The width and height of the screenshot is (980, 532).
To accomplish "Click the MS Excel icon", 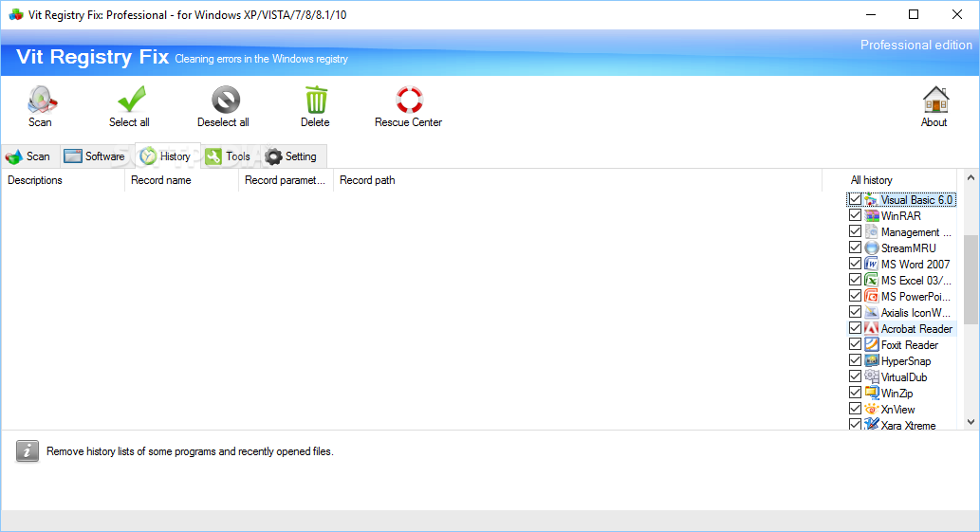I will [871, 281].
